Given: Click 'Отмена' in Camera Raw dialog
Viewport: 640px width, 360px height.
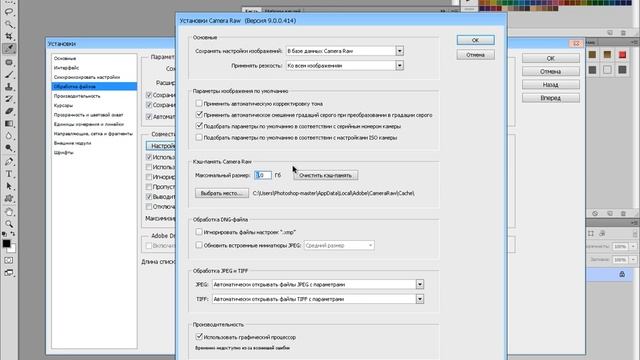Looking at the screenshot, I should [x=476, y=55].
